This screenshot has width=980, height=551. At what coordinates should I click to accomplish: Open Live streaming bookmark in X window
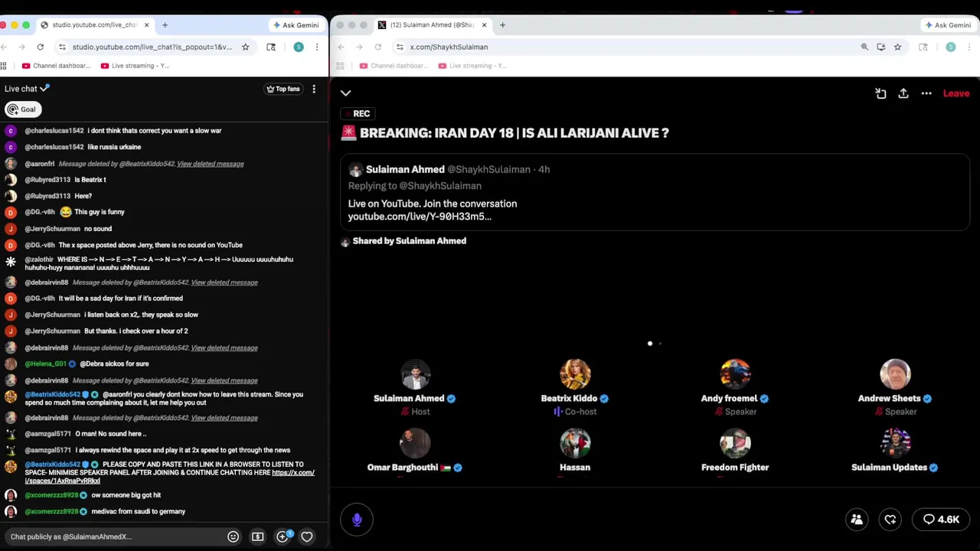tap(473, 66)
